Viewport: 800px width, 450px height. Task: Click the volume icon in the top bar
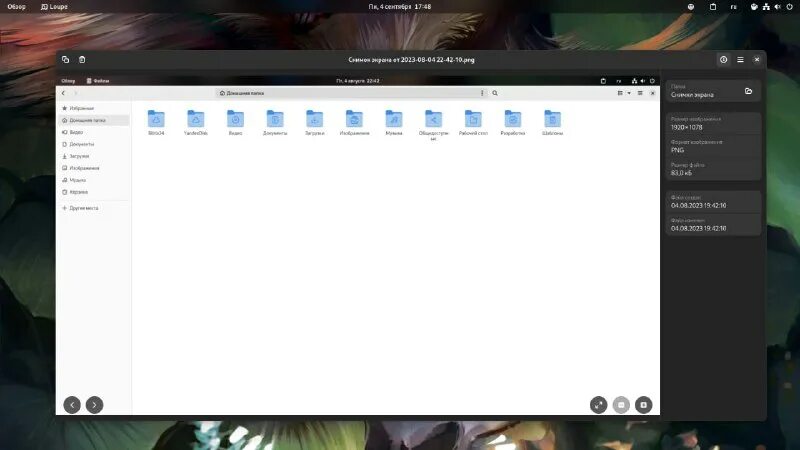(x=778, y=7)
